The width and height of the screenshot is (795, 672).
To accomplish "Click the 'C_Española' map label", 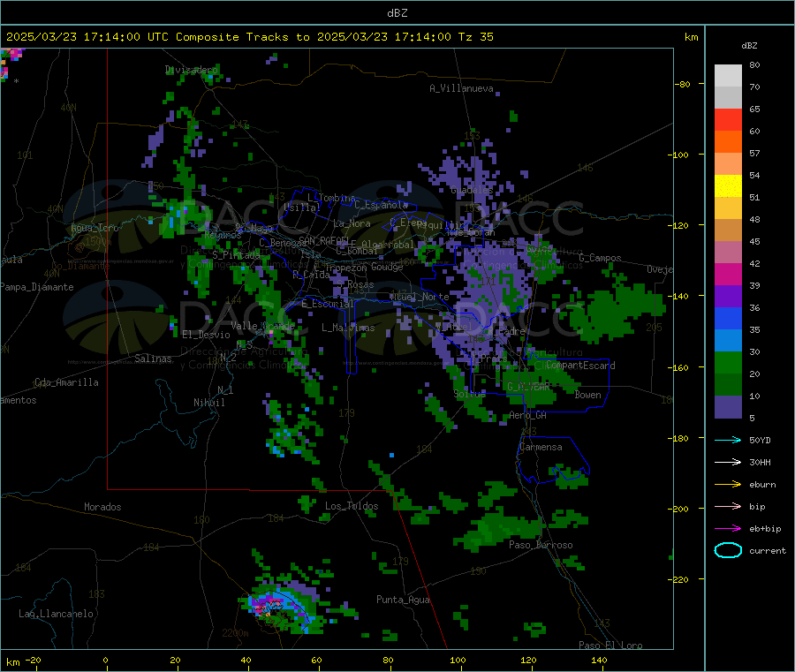I will (381, 205).
